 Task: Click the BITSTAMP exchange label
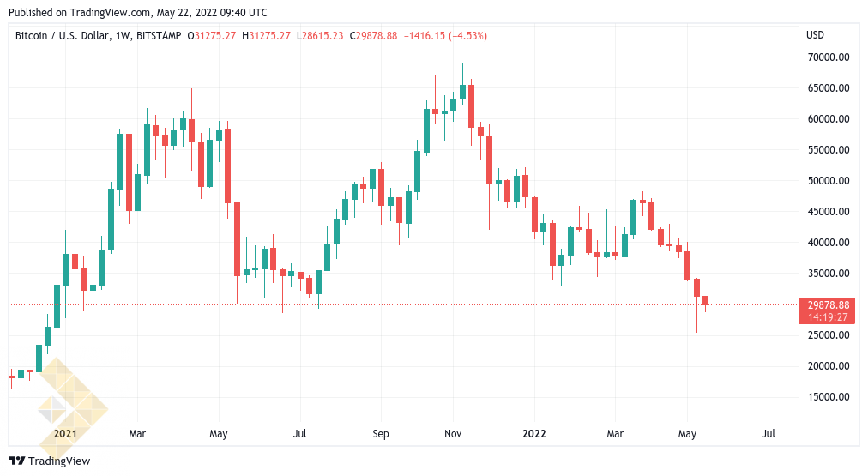click(x=159, y=36)
